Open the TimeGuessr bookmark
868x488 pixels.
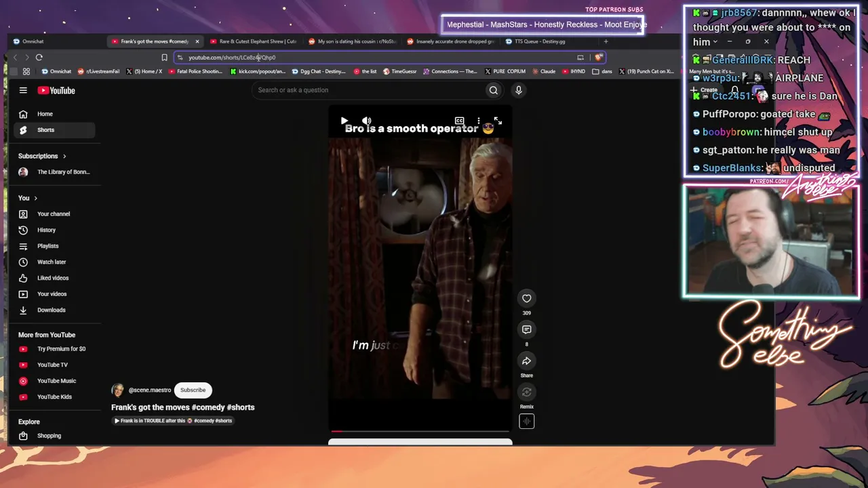tap(399, 71)
